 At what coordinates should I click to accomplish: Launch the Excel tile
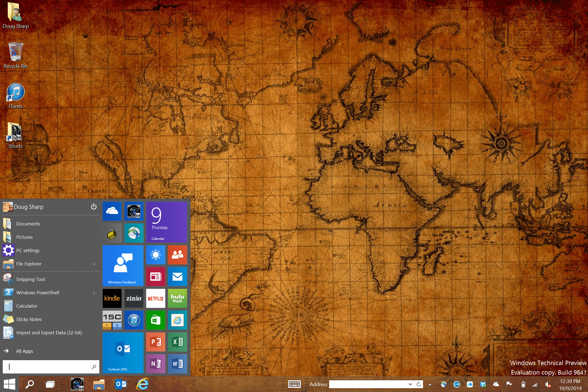tap(177, 342)
